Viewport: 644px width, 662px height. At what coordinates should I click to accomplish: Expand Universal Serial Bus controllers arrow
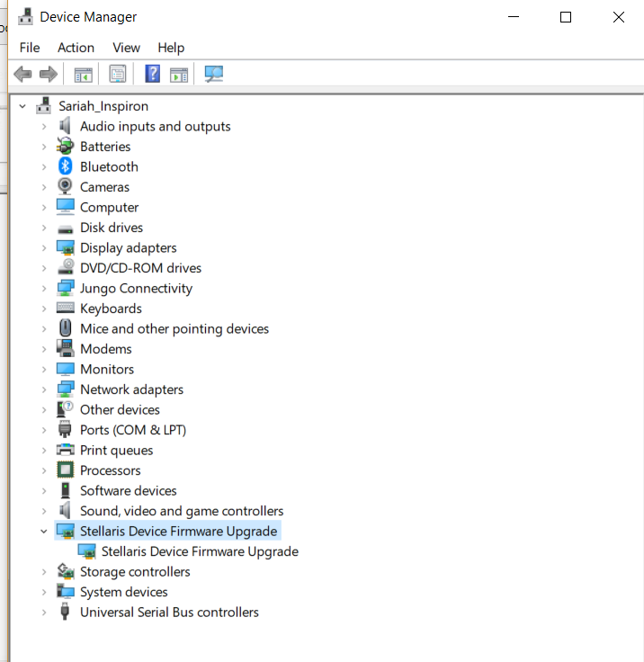[44, 613]
